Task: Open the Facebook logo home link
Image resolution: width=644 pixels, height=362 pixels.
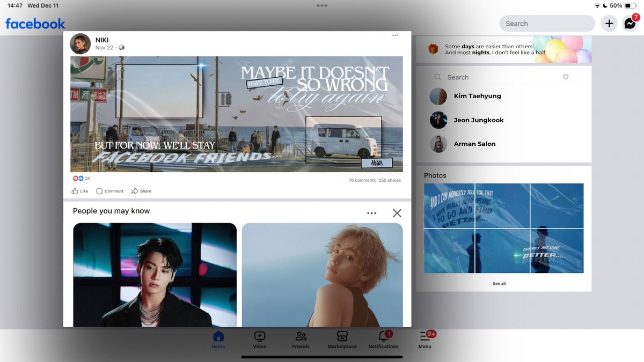Action: [x=35, y=24]
